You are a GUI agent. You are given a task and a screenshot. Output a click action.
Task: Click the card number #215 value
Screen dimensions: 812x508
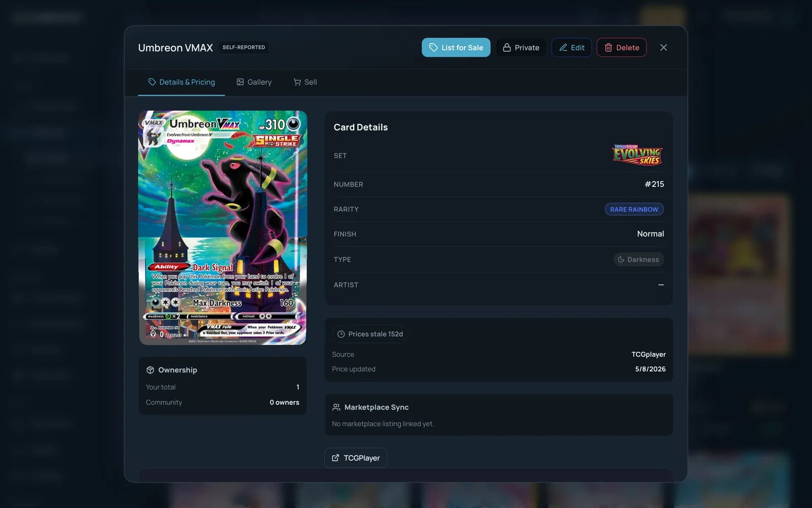pos(654,184)
